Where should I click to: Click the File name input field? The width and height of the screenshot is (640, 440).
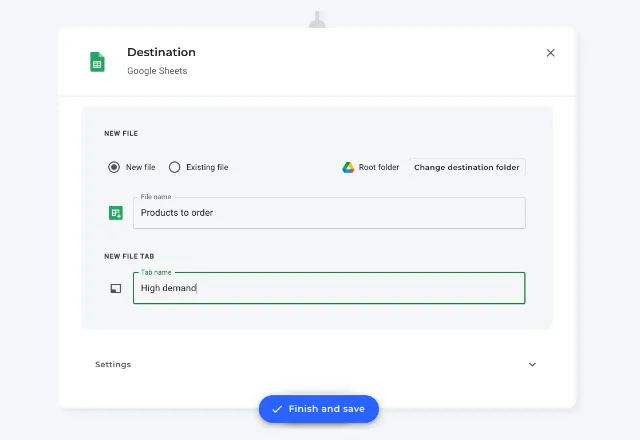(329, 213)
